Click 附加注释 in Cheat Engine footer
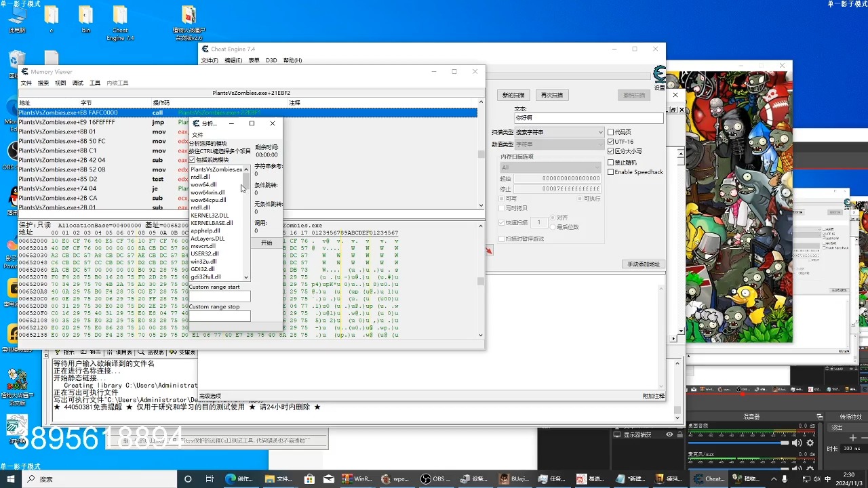This screenshot has width=868, height=488. 654,396
